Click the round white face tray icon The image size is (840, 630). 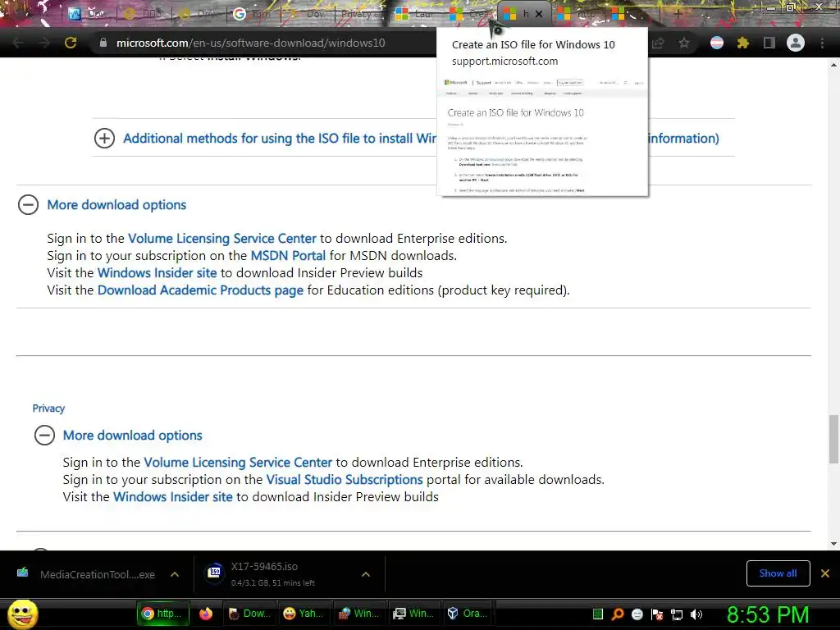point(637,614)
